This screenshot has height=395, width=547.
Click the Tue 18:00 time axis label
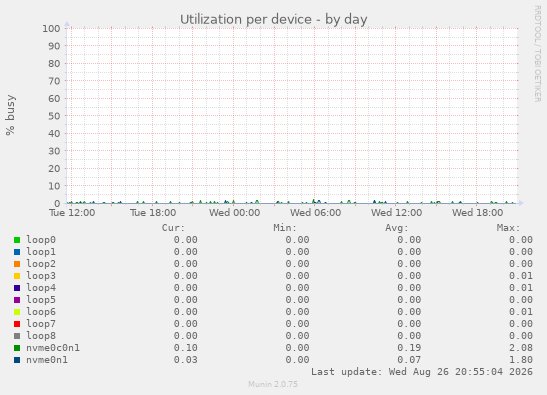(153, 213)
